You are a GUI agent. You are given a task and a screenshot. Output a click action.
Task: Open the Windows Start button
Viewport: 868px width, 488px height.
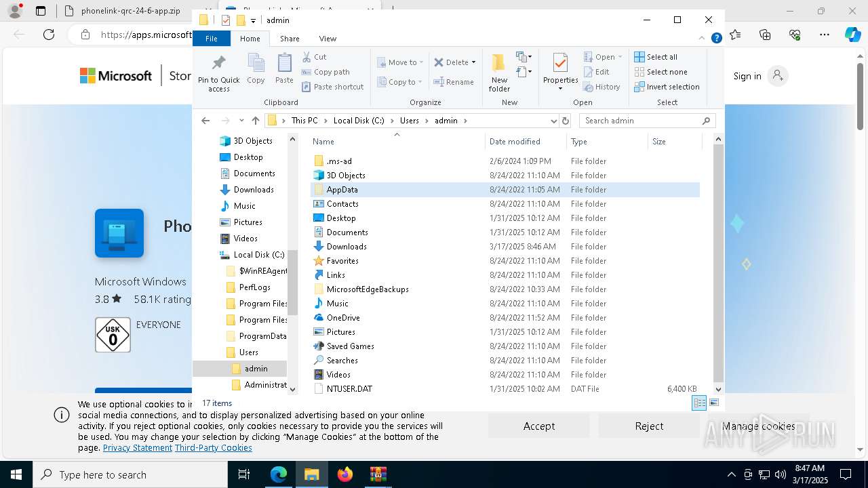tap(16, 474)
